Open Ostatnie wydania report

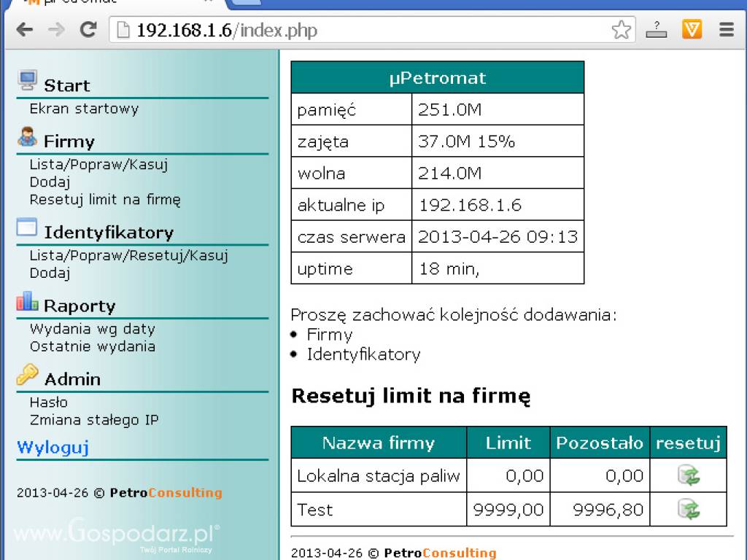(93, 346)
